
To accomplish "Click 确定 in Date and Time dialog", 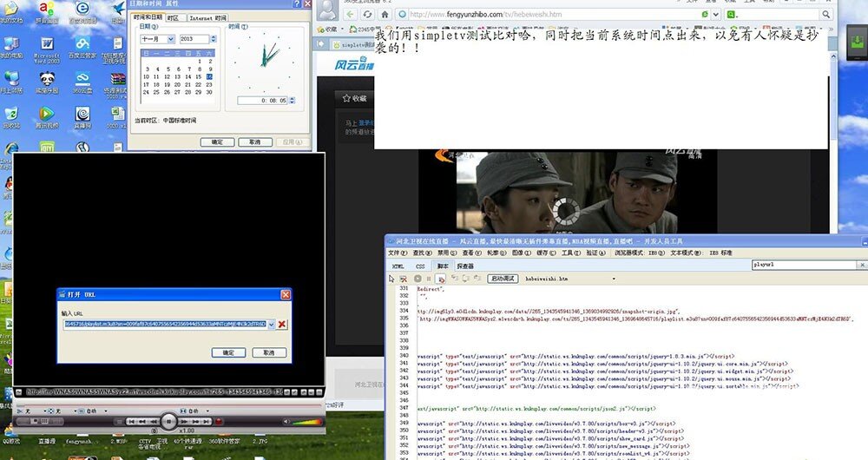I will tap(217, 142).
